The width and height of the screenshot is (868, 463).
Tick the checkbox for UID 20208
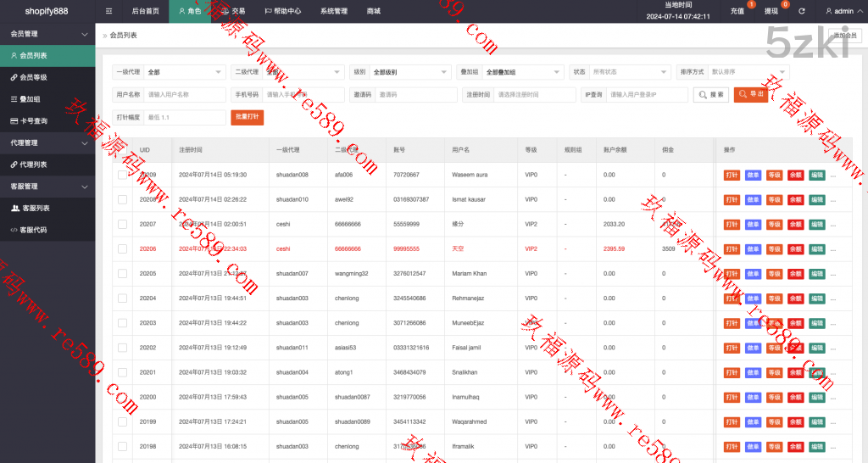click(x=122, y=200)
